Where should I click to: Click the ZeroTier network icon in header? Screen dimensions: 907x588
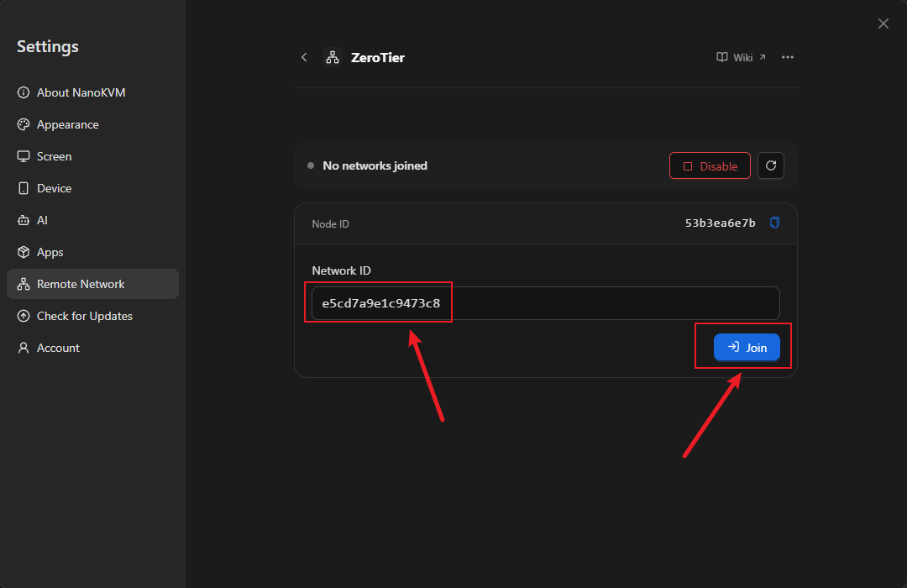333,57
